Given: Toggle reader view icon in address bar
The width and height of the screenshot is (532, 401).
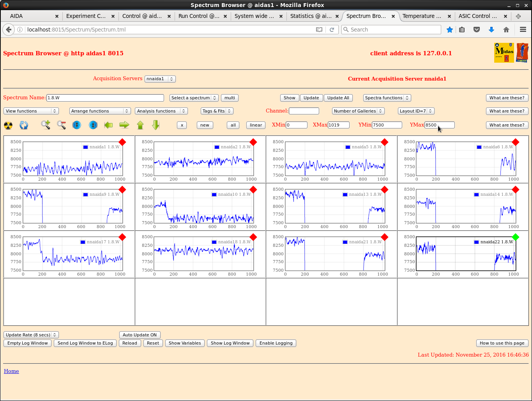Looking at the screenshot, I should click(319, 30).
